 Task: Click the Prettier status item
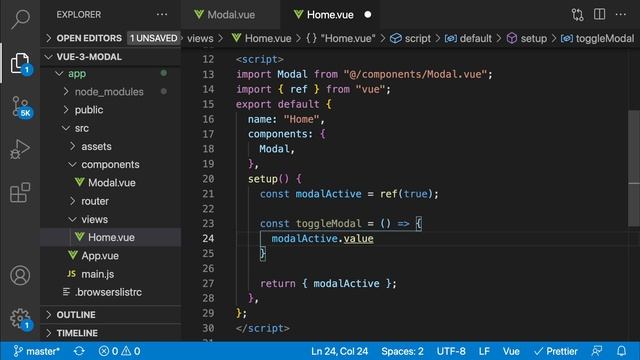[x=556, y=351]
